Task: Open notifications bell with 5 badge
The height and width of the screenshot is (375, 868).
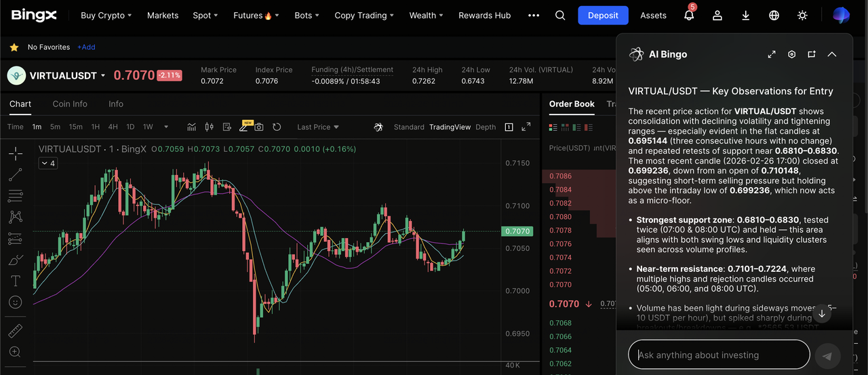Action: point(689,15)
